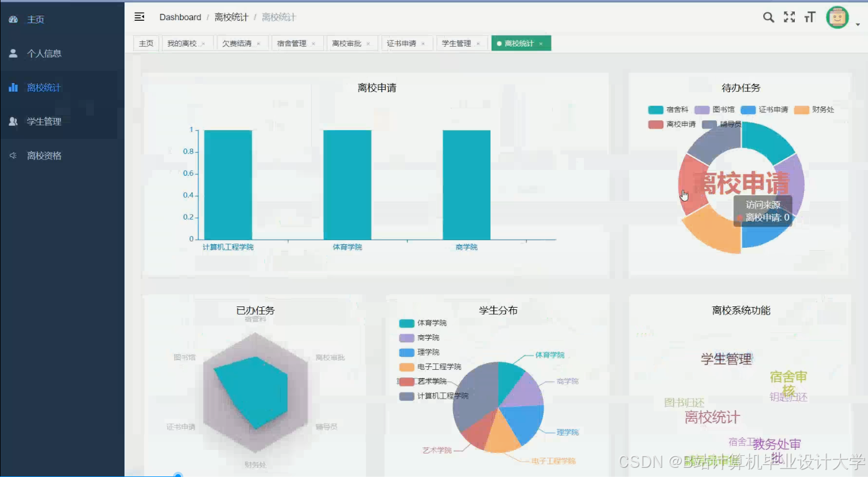
Task: Click the Dashboard breadcrumb link
Action: click(x=180, y=17)
